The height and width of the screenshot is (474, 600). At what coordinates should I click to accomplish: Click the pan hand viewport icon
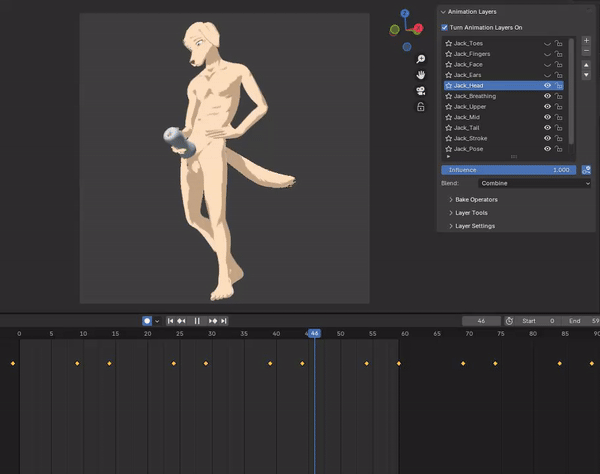[421, 75]
